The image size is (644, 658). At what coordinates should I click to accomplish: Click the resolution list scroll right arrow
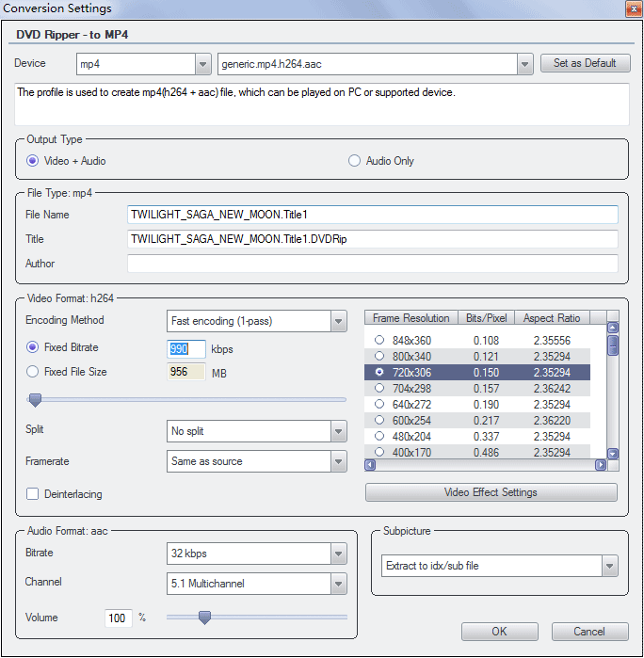click(601, 465)
